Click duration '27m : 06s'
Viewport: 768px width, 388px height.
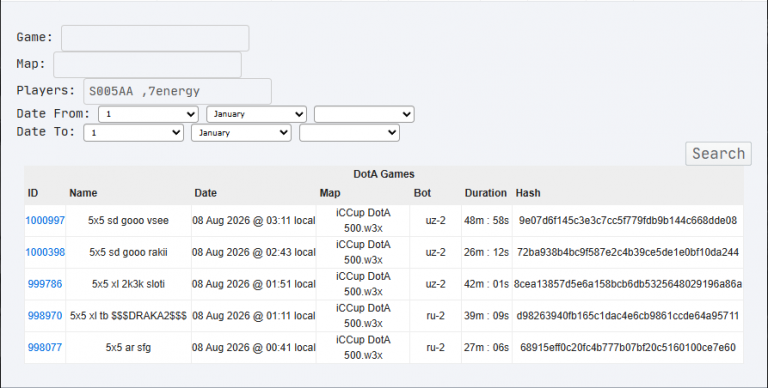pos(486,347)
